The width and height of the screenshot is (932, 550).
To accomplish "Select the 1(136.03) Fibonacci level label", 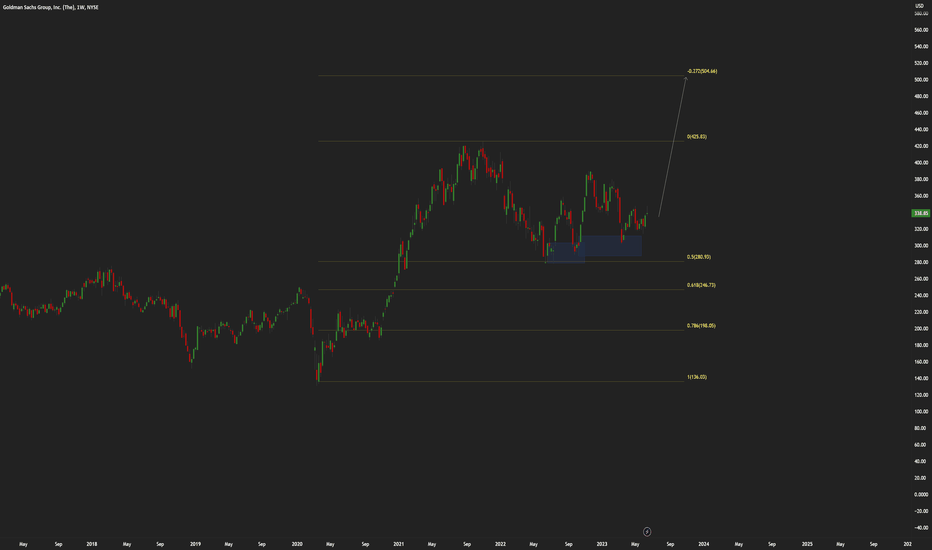I will 697,377.
